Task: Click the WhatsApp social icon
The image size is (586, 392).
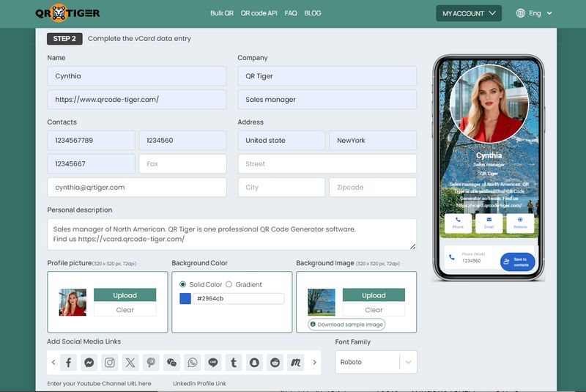Action: [192, 362]
